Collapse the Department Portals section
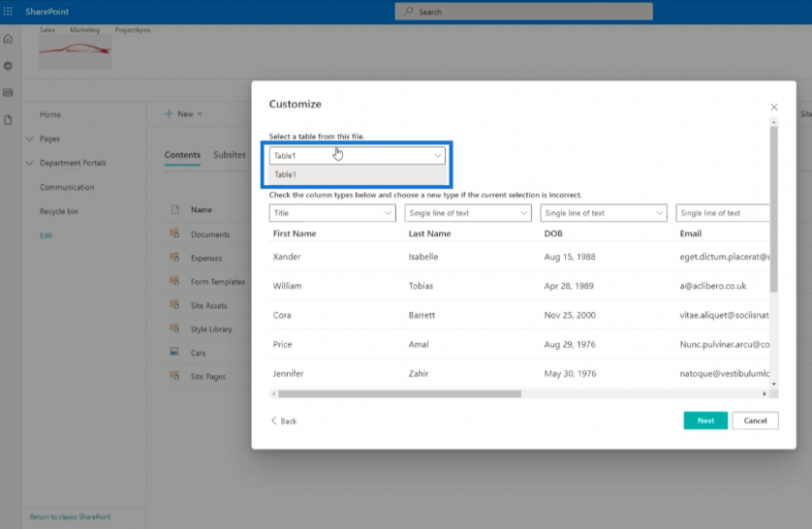Image resolution: width=812 pixels, height=529 pixels. [29, 164]
